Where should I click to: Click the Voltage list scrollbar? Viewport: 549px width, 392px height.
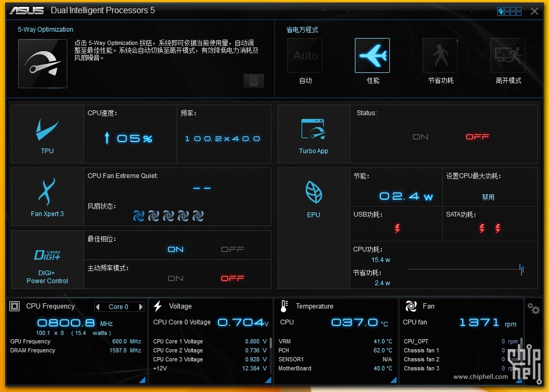click(271, 342)
